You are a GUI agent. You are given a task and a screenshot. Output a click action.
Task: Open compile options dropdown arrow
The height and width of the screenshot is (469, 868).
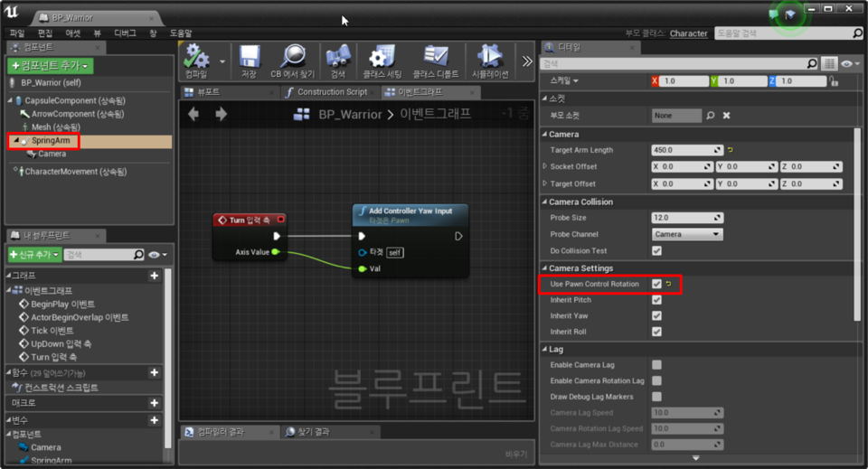pyautogui.click(x=222, y=61)
